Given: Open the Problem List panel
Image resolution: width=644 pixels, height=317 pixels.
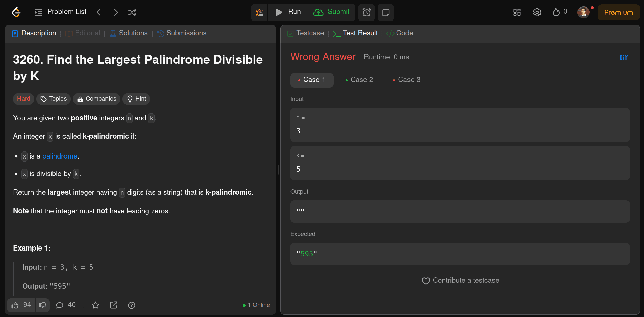Looking at the screenshot, I should (x=60, y=12).
